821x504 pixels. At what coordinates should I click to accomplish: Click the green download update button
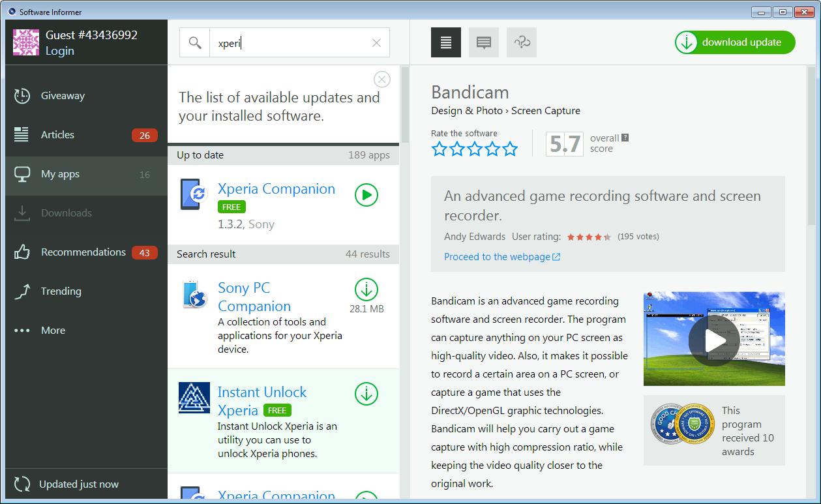(734, 42)
